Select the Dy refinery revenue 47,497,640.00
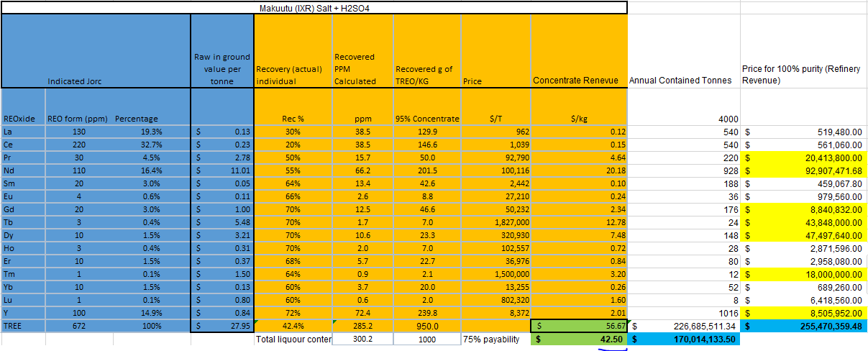This screenshot has width=868, height=351. coord(803,236)
